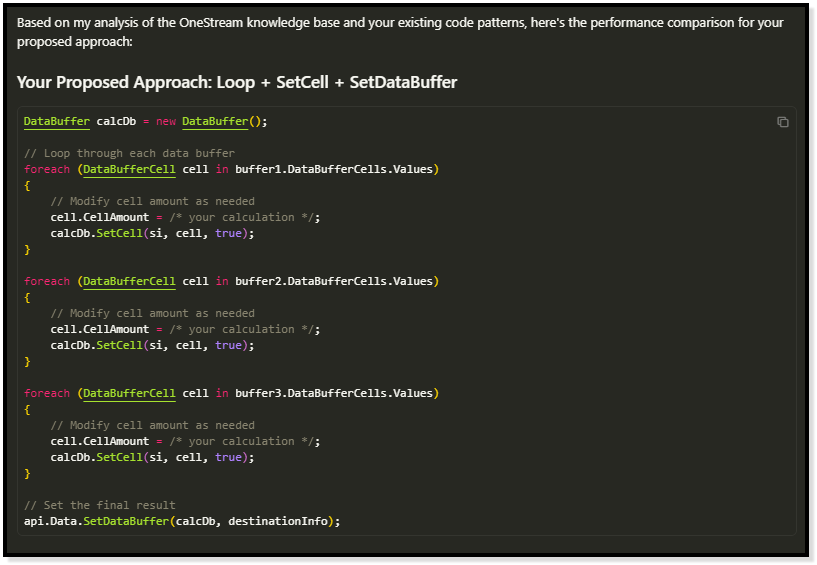Click the underlined DataBufferCell type in the buffer2 loop
This screenshot has height=565, width=817.
pos(129,281)
